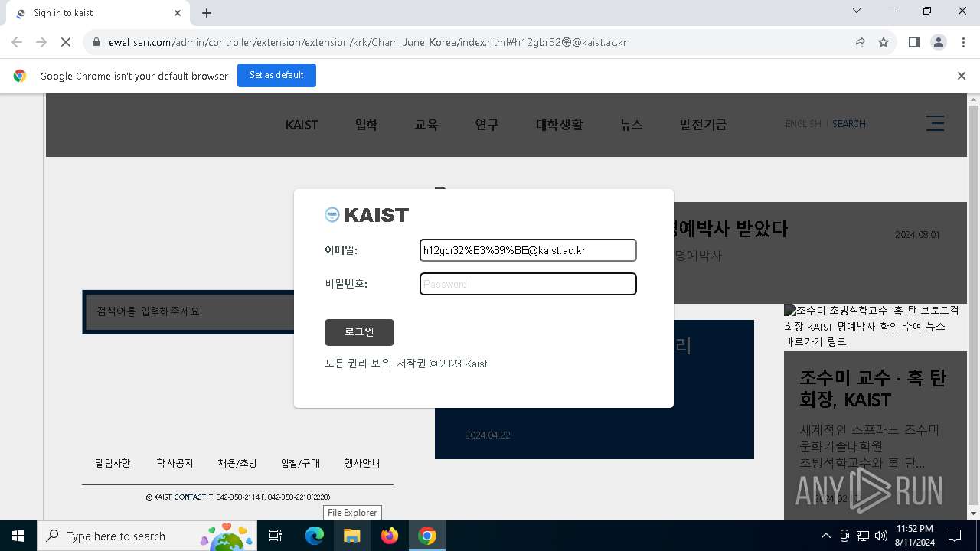Click the KAIST logo in login dialog
980x551 pixels.
point(367,215)
